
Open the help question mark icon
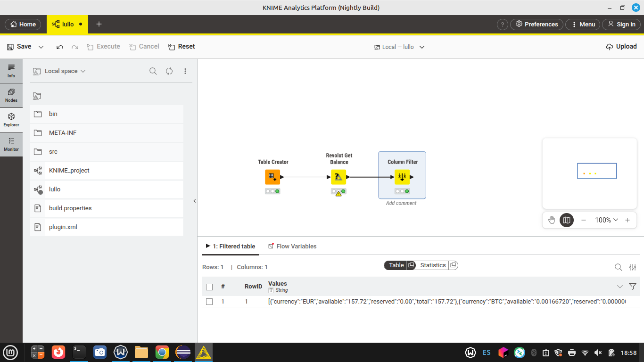tap(503, 24)
